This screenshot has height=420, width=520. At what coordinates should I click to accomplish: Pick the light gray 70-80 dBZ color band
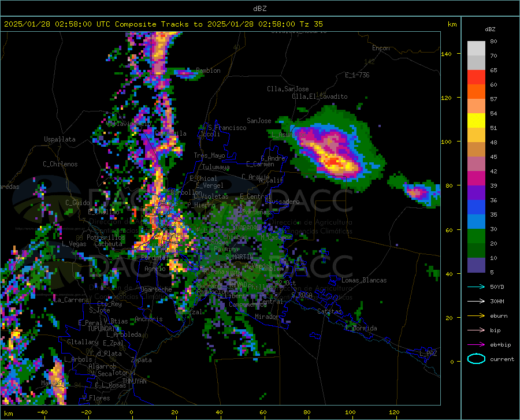[476, 49]
